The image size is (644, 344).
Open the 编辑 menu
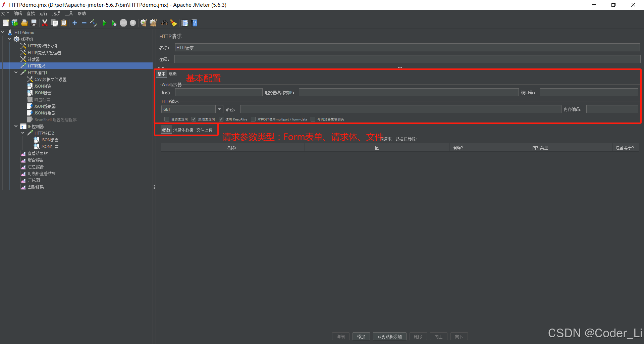tap(18, 13)
